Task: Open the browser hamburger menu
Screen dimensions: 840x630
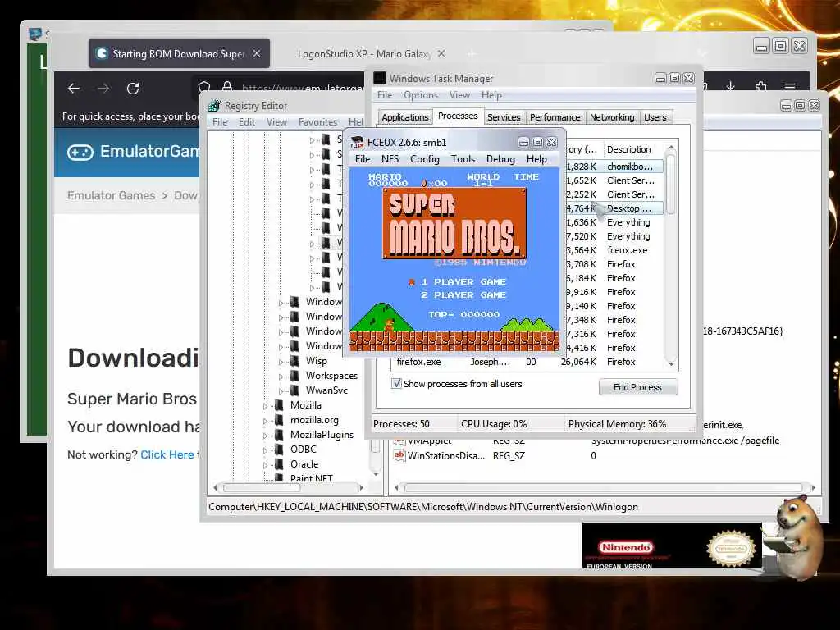Action: (x=790, y=86)
